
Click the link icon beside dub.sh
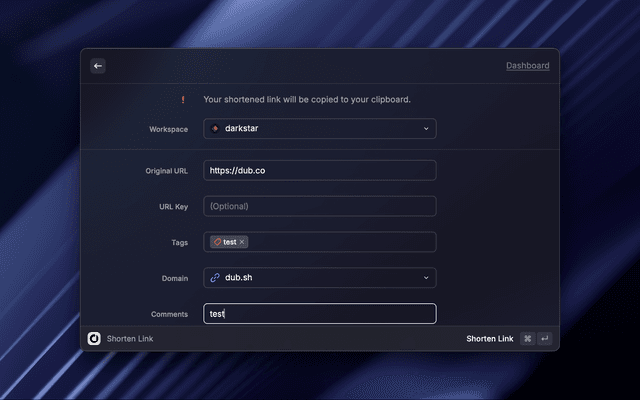pos(215,277)
